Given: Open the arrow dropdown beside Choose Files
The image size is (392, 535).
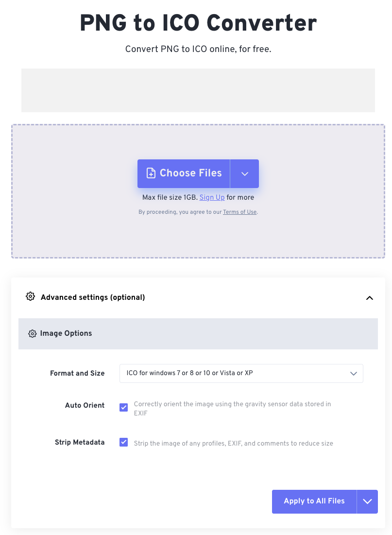Looking at the screenshot, I should pos(245,173).
